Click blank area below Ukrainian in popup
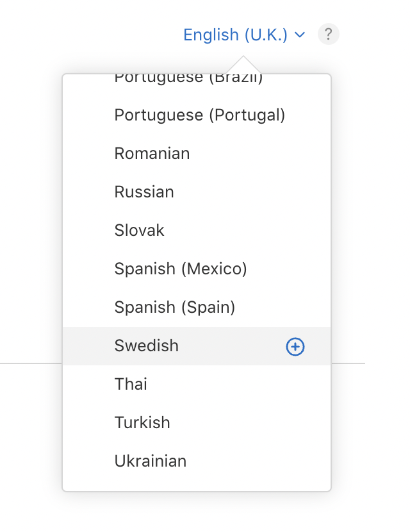The image size is (410, 532). (x=196, y=482)
